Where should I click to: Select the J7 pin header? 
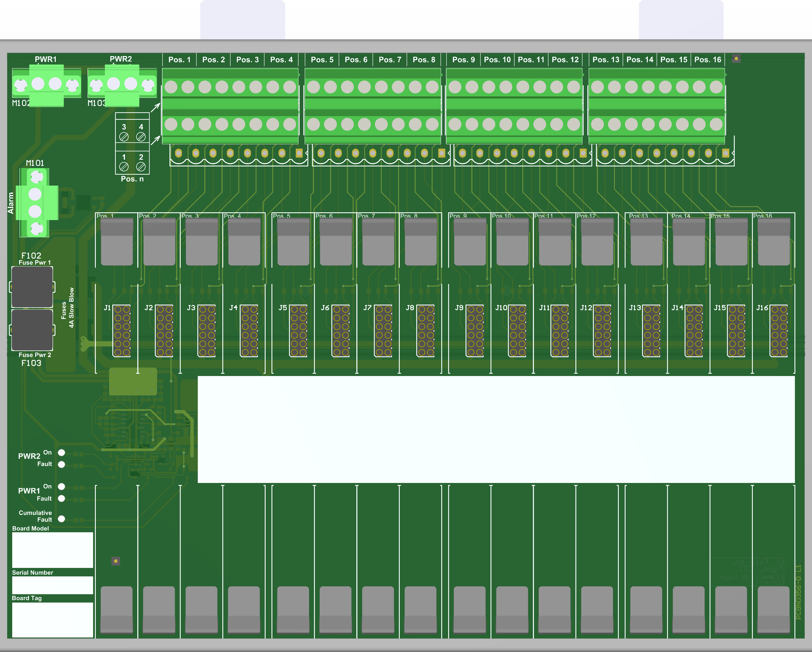(383, 331)
